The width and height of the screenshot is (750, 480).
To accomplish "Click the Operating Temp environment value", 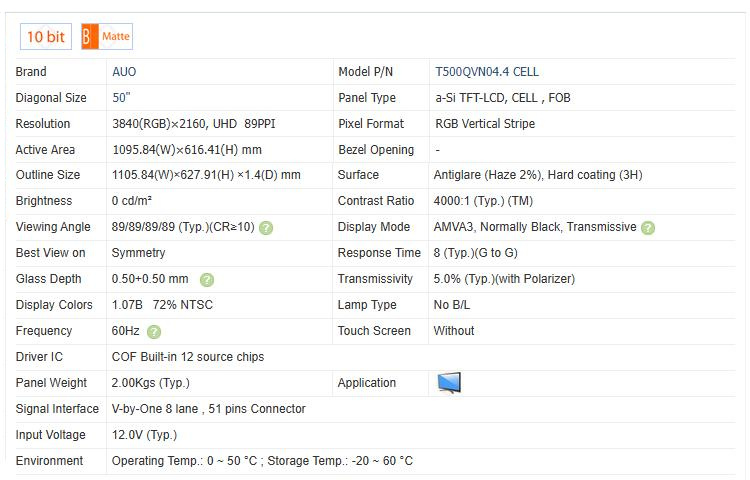I will click(262, 461).
